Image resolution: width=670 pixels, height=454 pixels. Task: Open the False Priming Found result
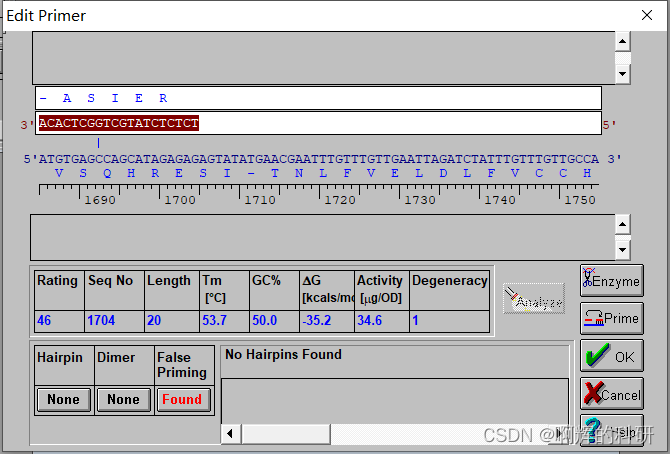[x=184, y=400]
